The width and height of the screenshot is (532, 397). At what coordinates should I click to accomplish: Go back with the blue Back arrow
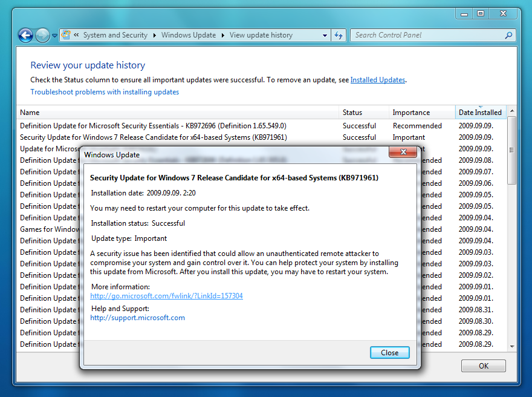(25, 35)
